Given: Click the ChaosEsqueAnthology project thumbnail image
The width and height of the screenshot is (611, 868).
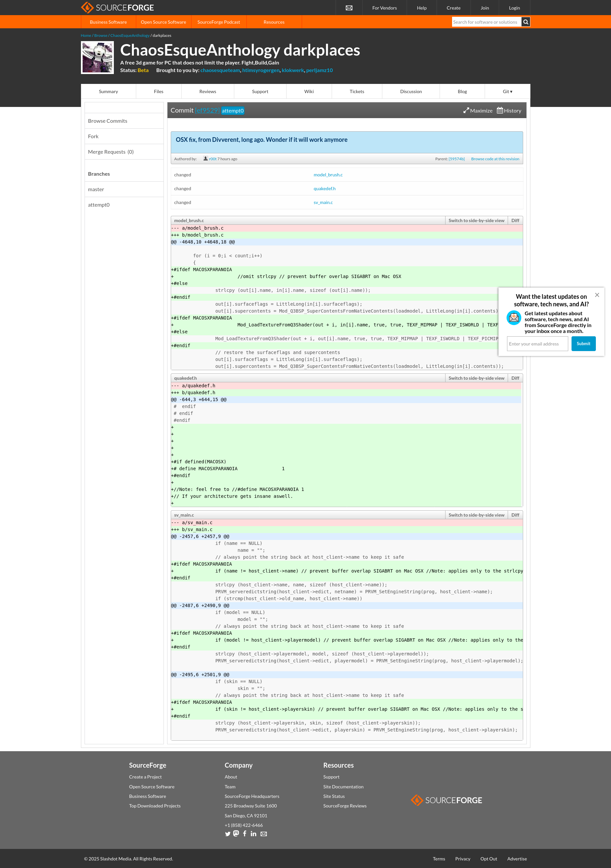Looking at the screenshot, I should coord(97,58).
